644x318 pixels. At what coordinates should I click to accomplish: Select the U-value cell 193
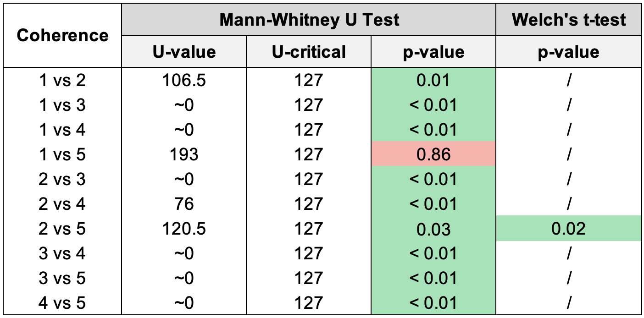click(184, 154)
